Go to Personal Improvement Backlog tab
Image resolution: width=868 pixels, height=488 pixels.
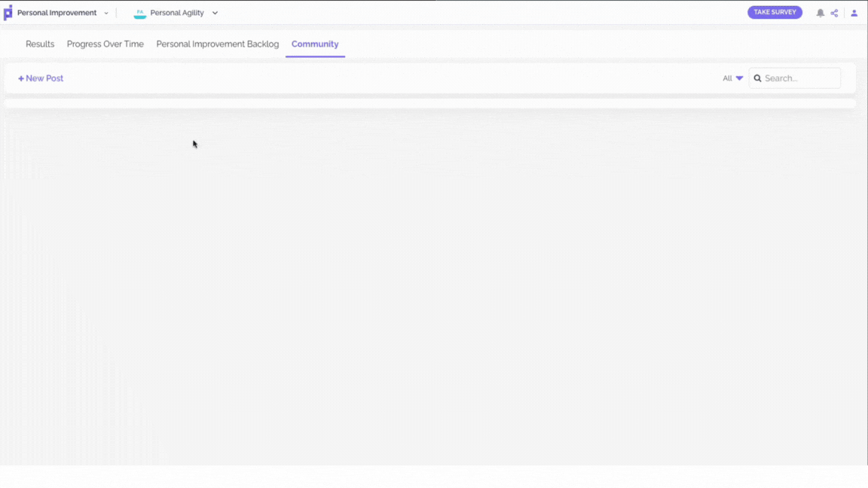218,44
